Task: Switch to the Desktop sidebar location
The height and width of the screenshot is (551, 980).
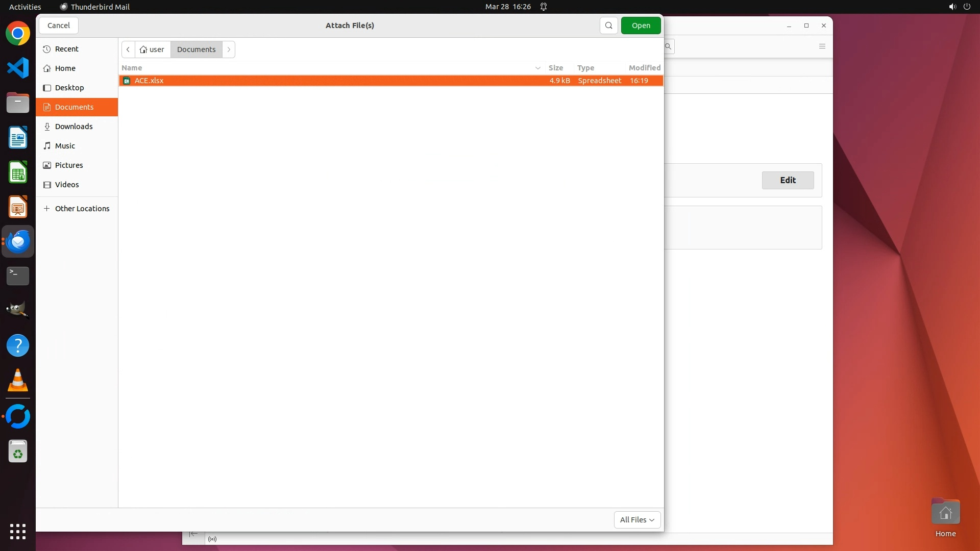Action: 69,88
